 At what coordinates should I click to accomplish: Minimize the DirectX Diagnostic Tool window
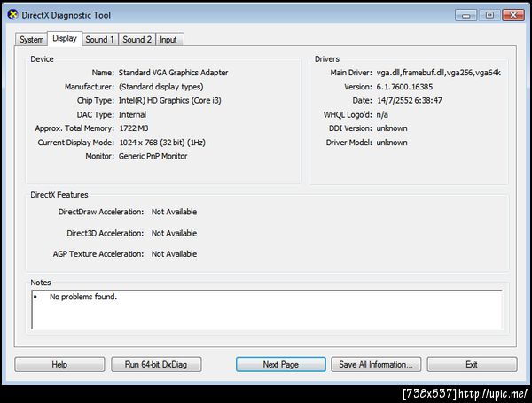(x=466, y=15)
